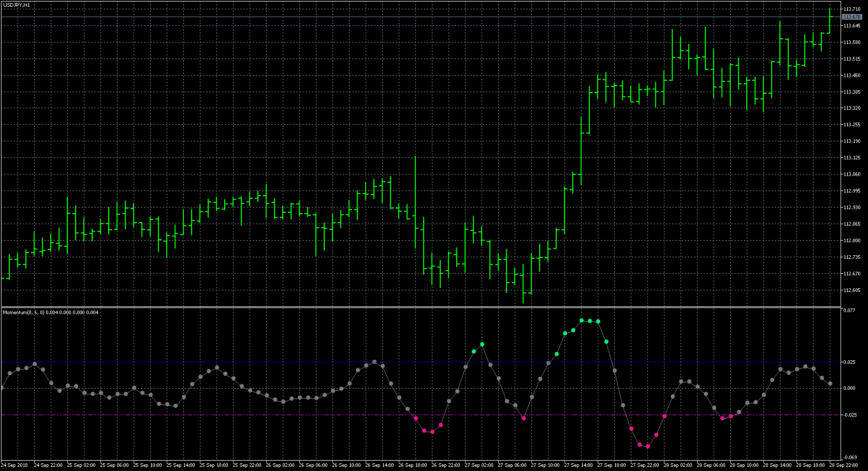Click the lone pink dot near 27 Sep 06:00
The width and height of the screenshot is (868, 471).
pos(524,418)
